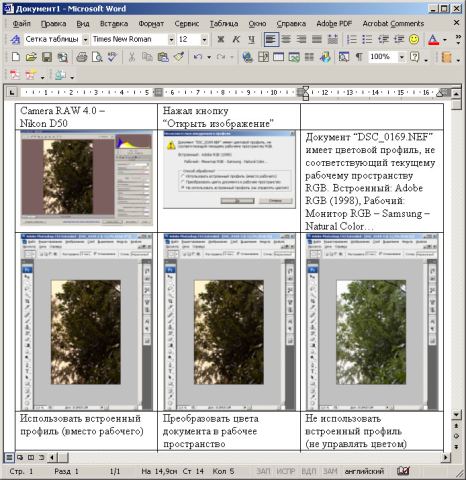The image size is (466, 480).
Task: Open the font size 12 dropdown
Action: pyautogui.click(x=204, y=40)
